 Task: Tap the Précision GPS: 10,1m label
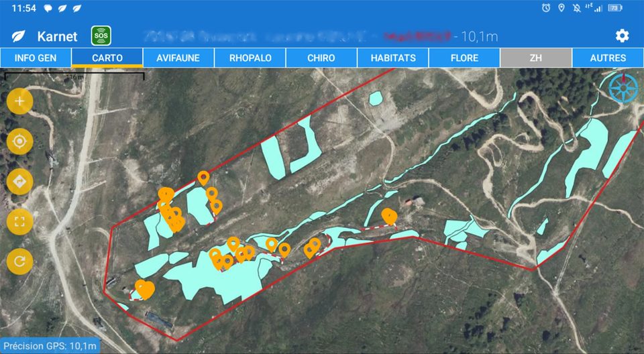tap(50, 346)
